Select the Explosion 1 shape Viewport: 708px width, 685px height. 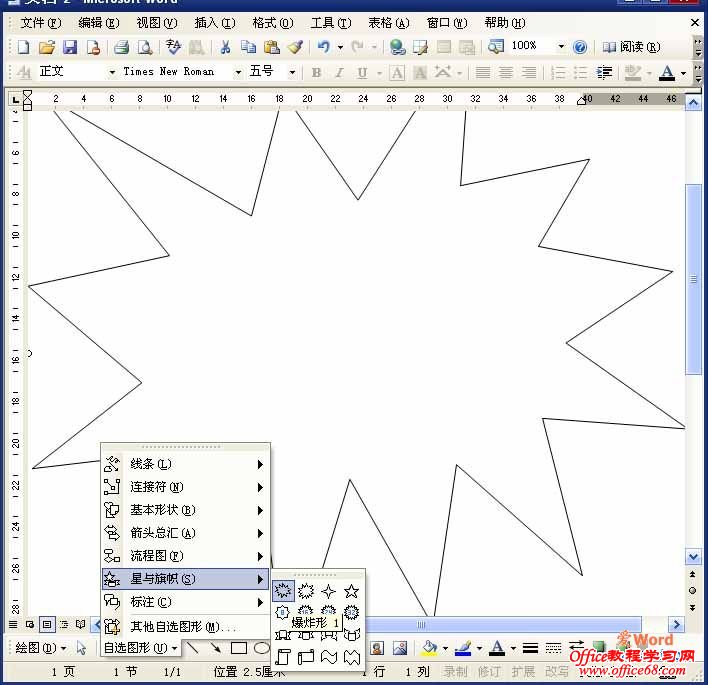[283, 591]
